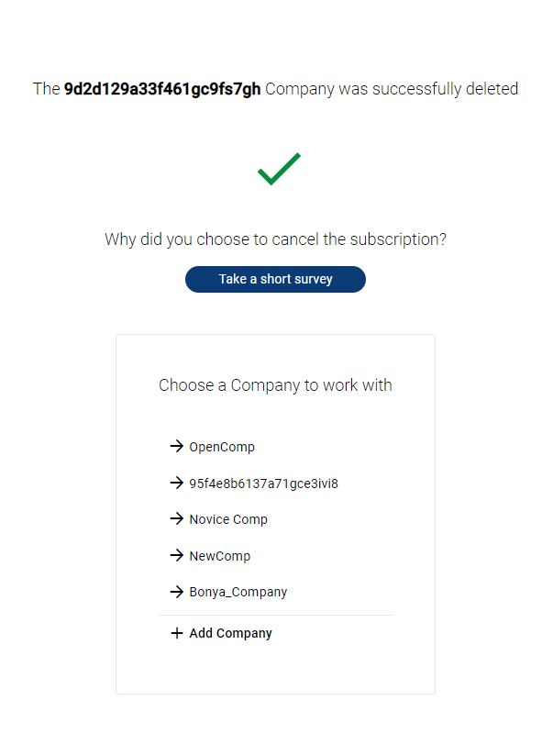Click the "was successfully deleted" message text
The height and width of the screenshot is (756, 553).
point(427,89)
